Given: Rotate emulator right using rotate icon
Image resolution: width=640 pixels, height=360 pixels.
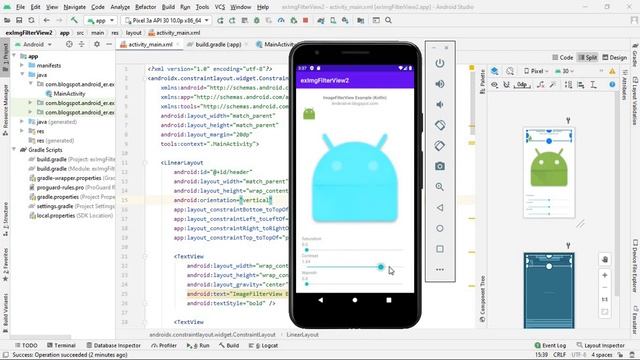Looking at the screenshot, I should coord(440,146).
